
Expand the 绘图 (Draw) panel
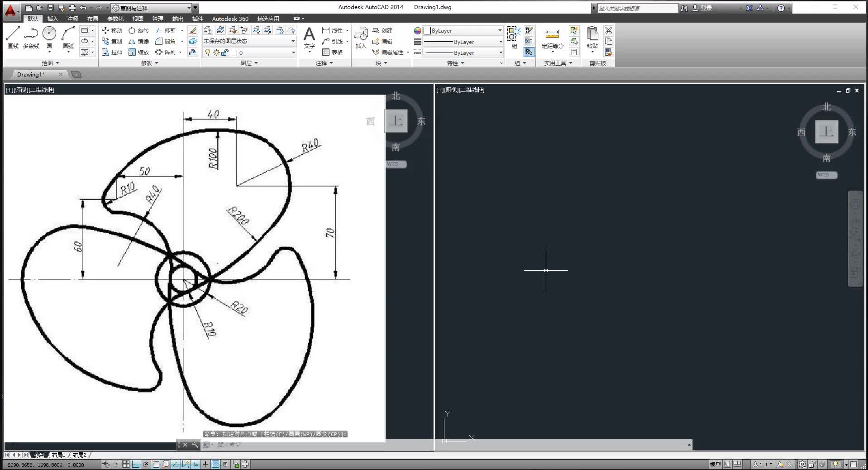tap(51, 63)
